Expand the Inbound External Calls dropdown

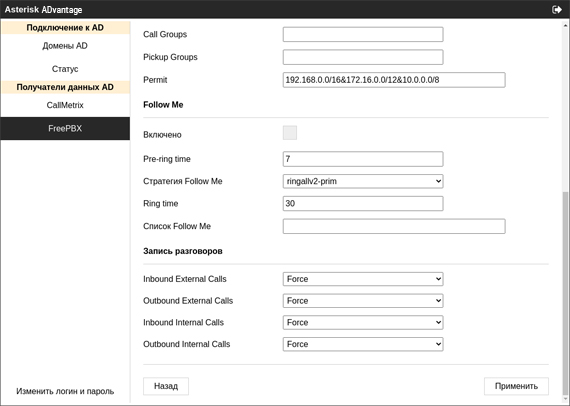[363, 279]
